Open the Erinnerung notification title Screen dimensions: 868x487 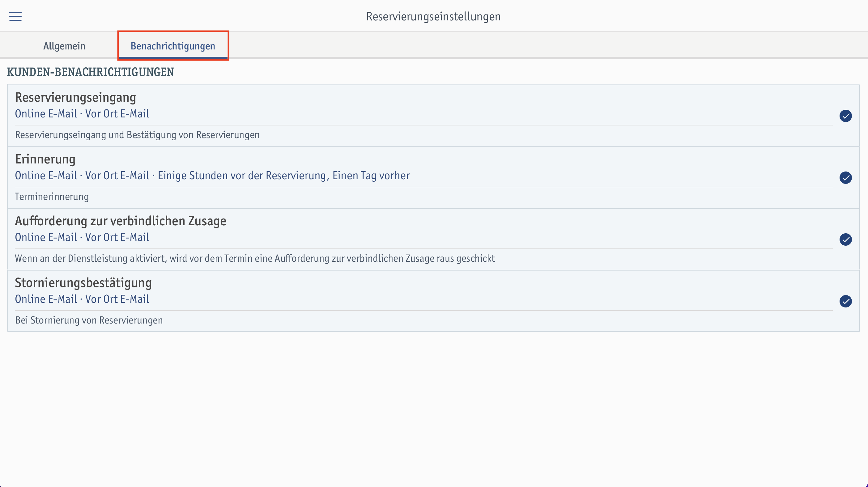tap(45, 159)
